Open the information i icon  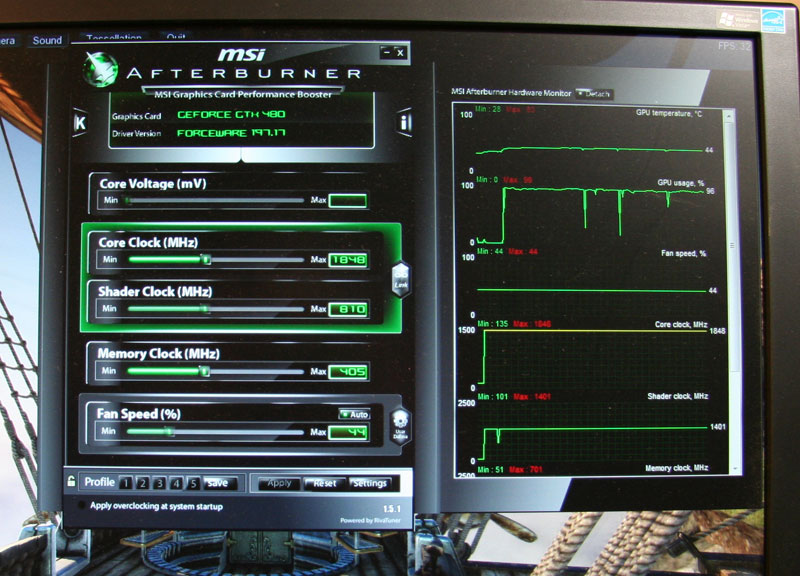pos(404,122)
